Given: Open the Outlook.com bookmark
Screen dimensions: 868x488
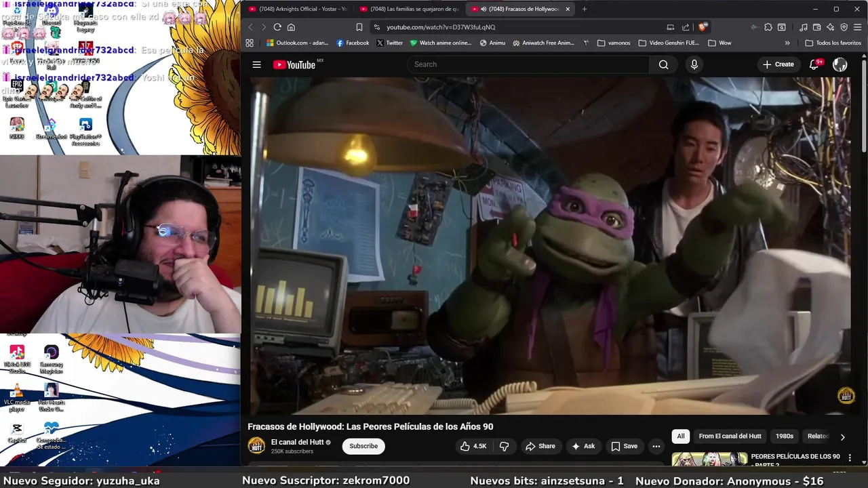Looking at the screenshot, I should point(298,43).
